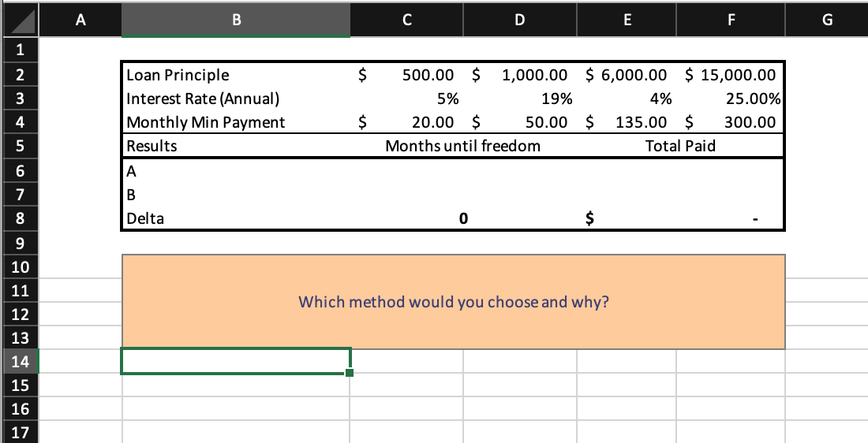Click the 'Total Paid' header cell
This screenshot has height=443, width=868.
point(680,146)
